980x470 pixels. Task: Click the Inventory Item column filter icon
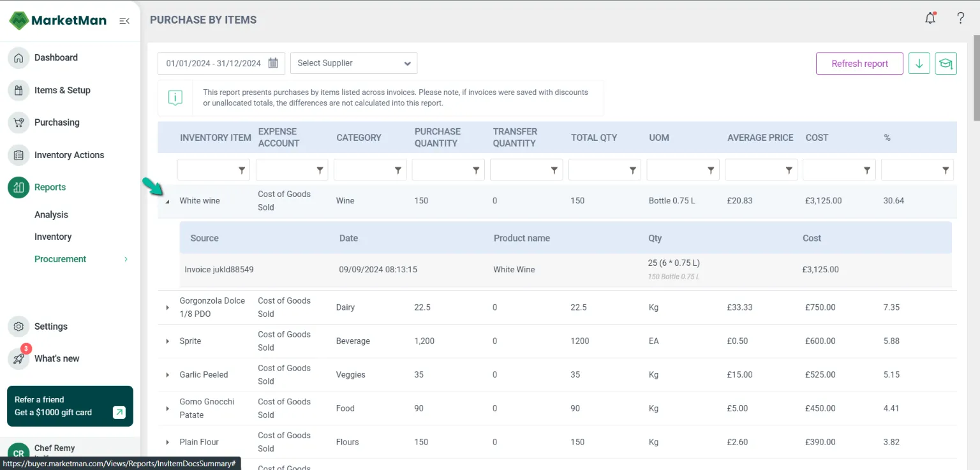[242, 170]
